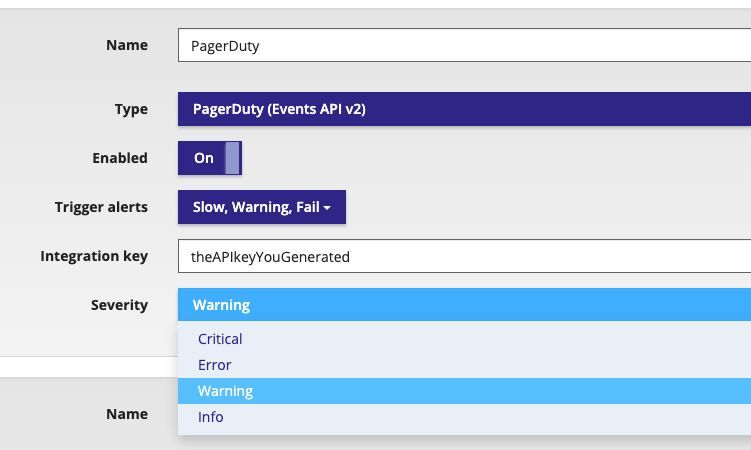
Task: Toggle the Enabled switch off
Action: pos(210,158)
